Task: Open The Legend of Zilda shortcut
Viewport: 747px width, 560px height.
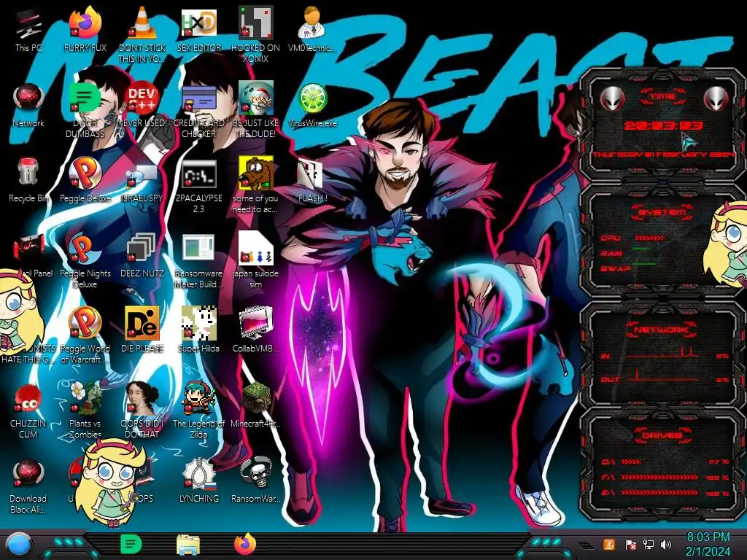Action: click(x=198, y=410)
